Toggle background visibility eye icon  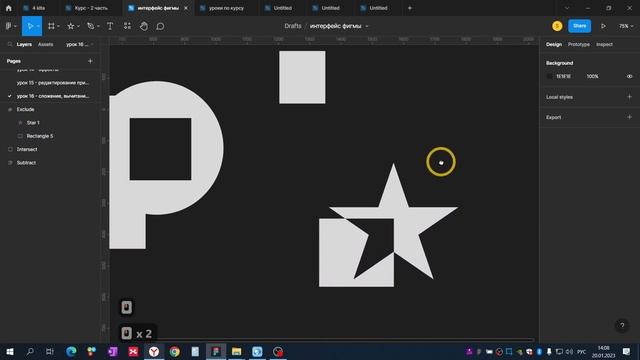629,76
